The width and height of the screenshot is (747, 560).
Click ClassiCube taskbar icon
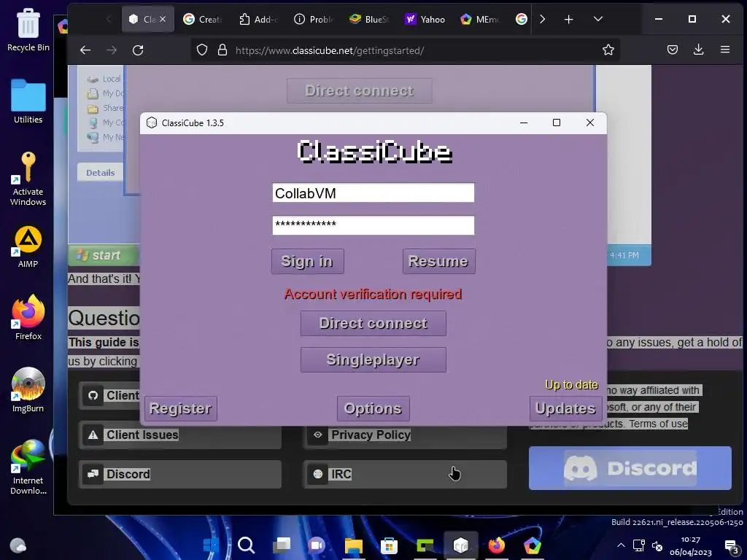pyautogui.click(x=461, y=545)
